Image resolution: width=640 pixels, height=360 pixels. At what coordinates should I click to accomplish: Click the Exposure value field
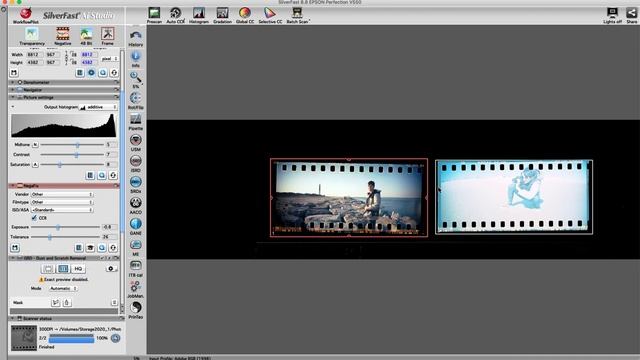[109, 227]
